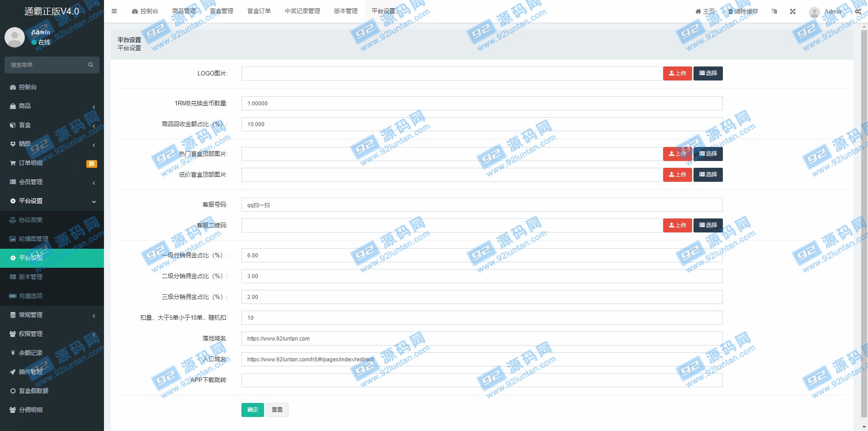Switch to the 版本管理 top tab
The height and width of the screenshot is (431, 868).
point(346,11)
